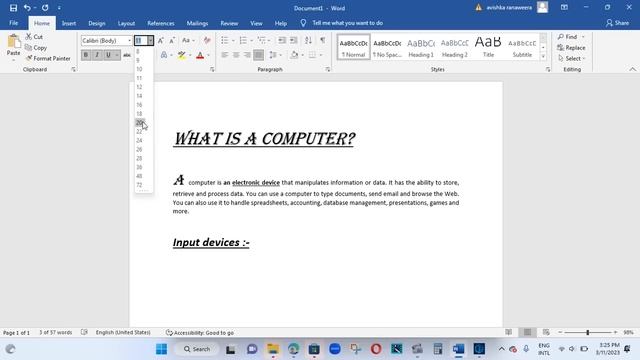Center the paragraph text
This screenshot has width=640, height=360.
pos(236,55)
